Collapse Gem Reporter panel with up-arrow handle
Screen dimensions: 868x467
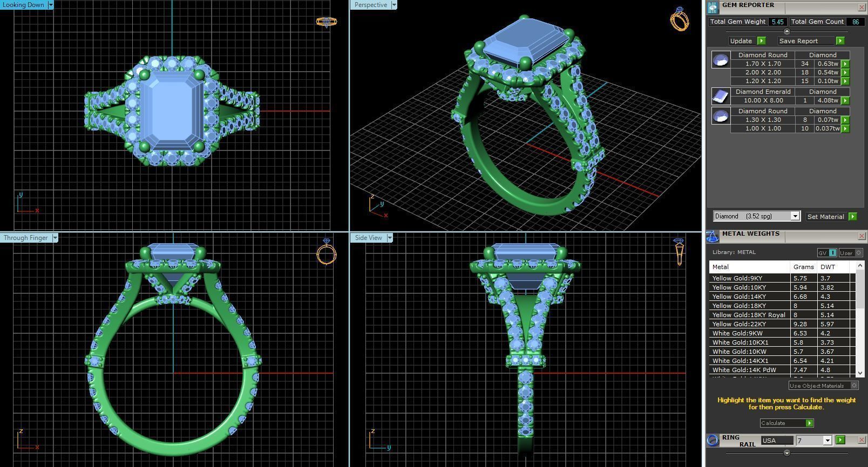click(786, 31)
